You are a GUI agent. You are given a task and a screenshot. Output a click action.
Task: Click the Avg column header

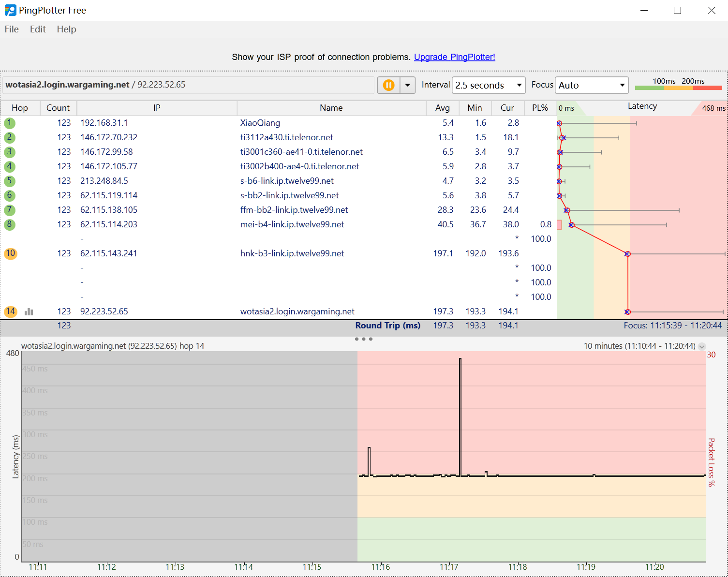(x=442, y=108)
